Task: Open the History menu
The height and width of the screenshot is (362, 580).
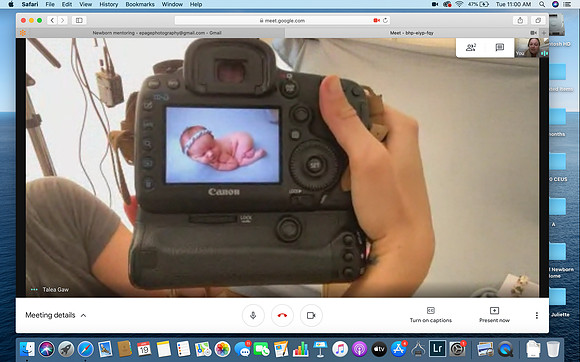Action: coord(108,4)
